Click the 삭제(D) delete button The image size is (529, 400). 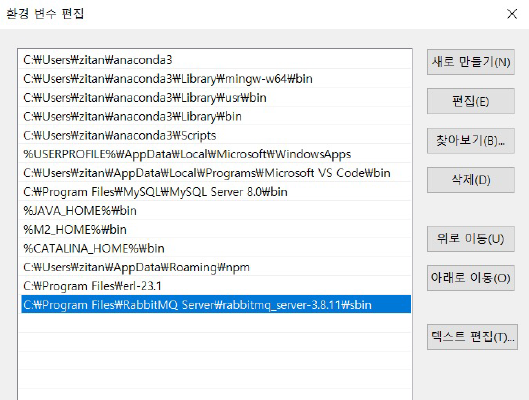[471, 180]
